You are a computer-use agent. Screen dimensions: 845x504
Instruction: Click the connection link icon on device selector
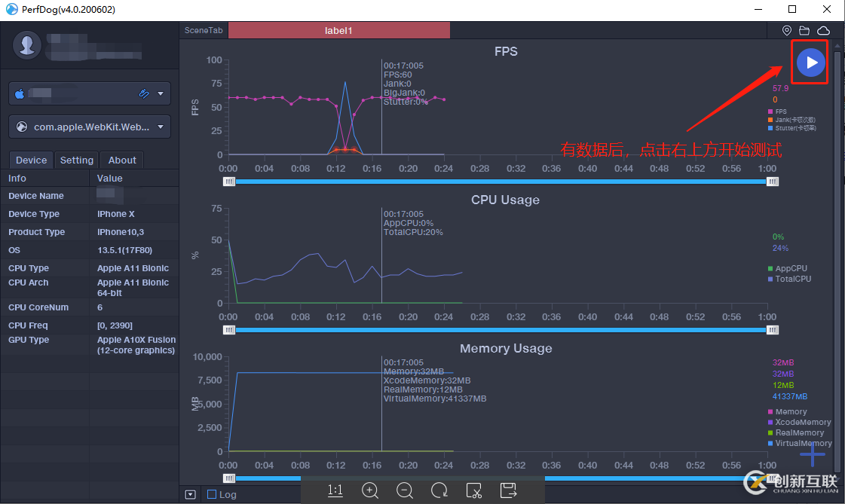(x=143, y=93)
